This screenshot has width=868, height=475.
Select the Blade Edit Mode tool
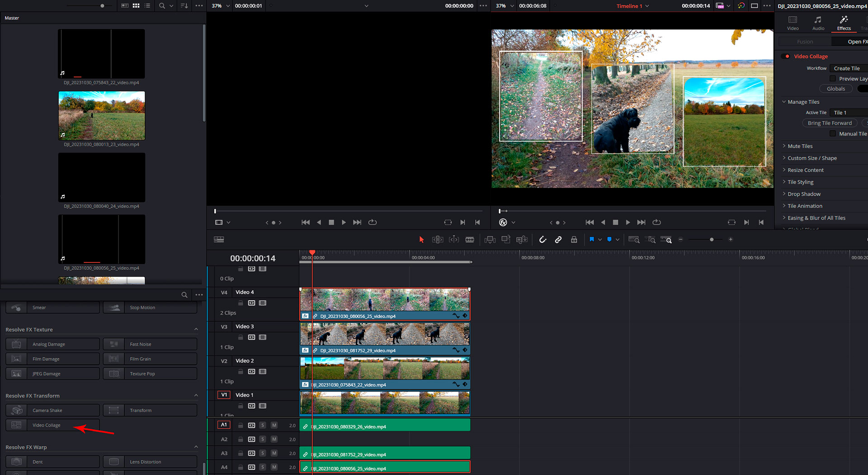pos(470,240)
